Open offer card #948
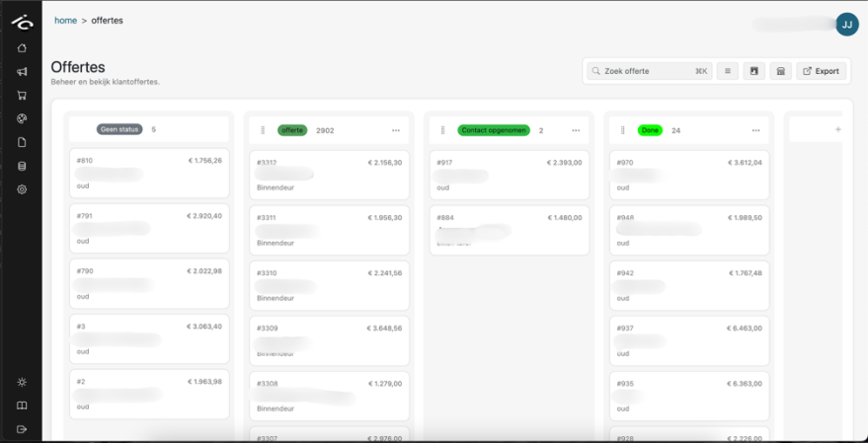This screenshot has height=443, width=868. [x=689, y=230]
